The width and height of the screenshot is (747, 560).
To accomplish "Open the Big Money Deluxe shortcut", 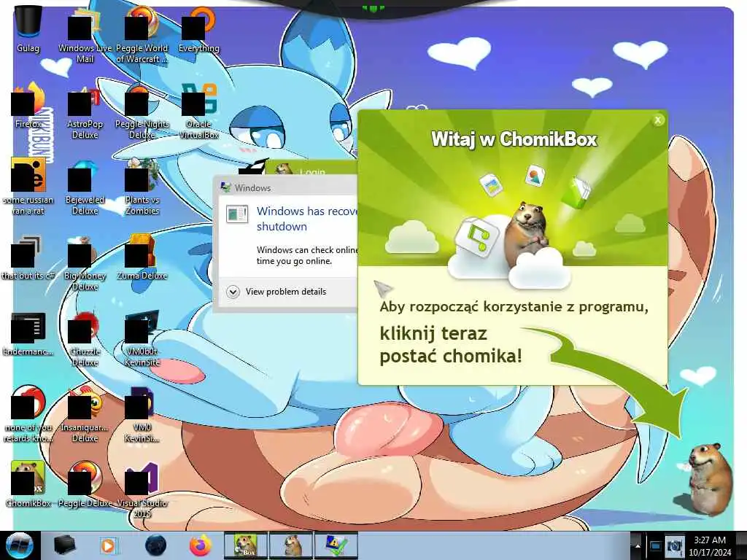I will [85, 262].
